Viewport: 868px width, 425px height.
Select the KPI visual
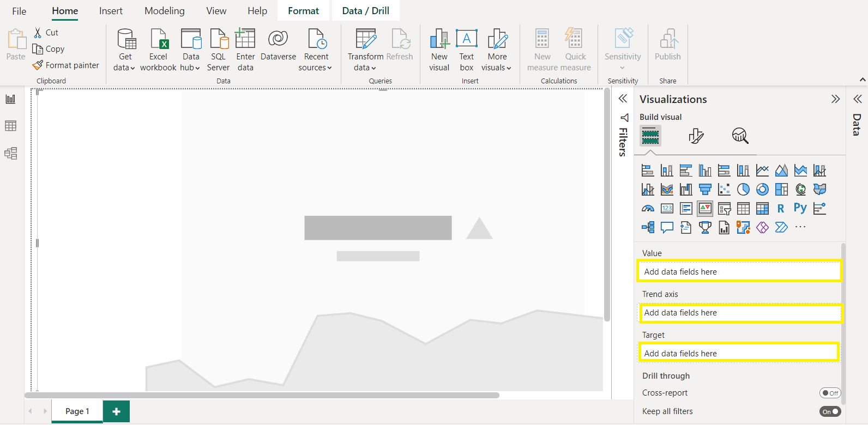(705, 208)
